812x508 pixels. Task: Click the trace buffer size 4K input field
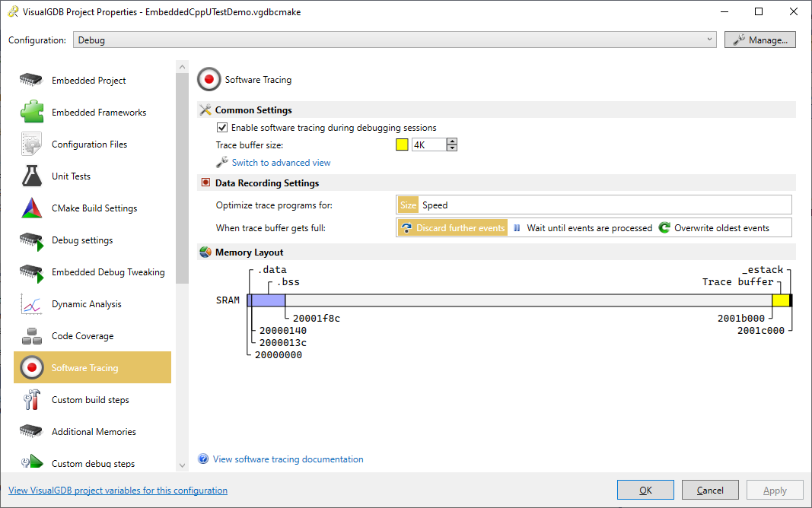click(429, 144)
